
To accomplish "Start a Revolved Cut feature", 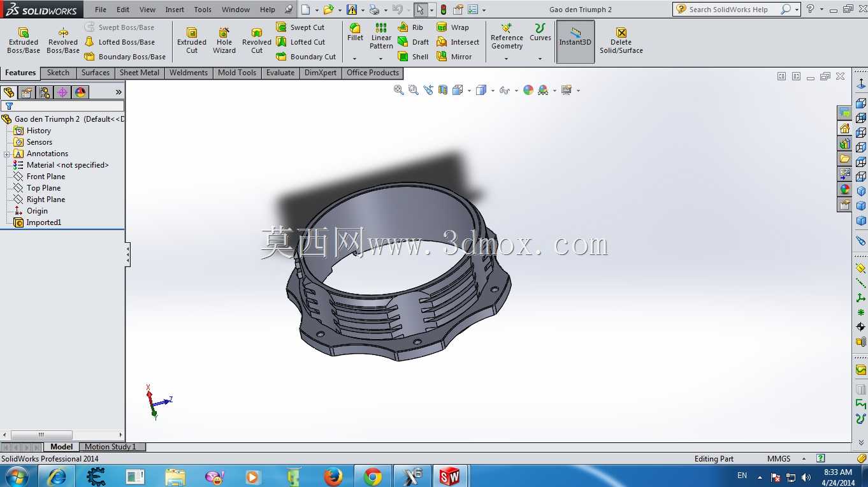I will tap(257, 40).
